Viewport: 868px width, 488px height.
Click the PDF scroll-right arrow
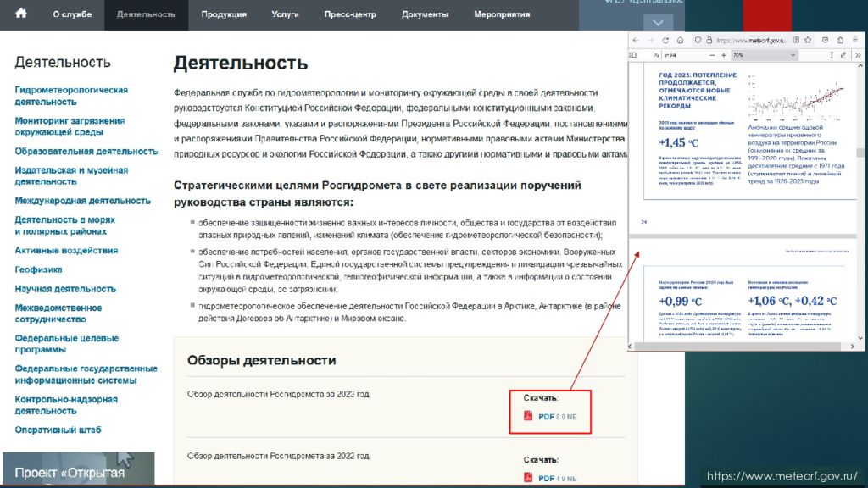point(852,347)
